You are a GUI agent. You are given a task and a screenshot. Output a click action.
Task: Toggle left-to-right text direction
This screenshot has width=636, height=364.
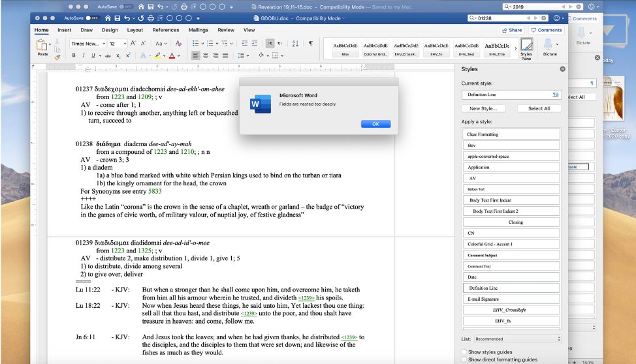pos(270,43)
